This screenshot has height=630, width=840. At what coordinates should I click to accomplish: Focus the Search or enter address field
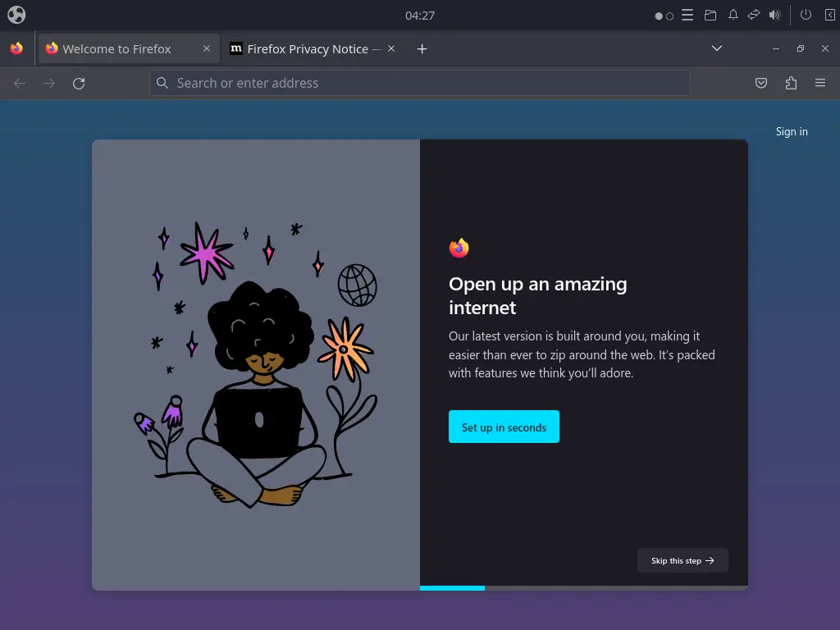tap(419, 83)
